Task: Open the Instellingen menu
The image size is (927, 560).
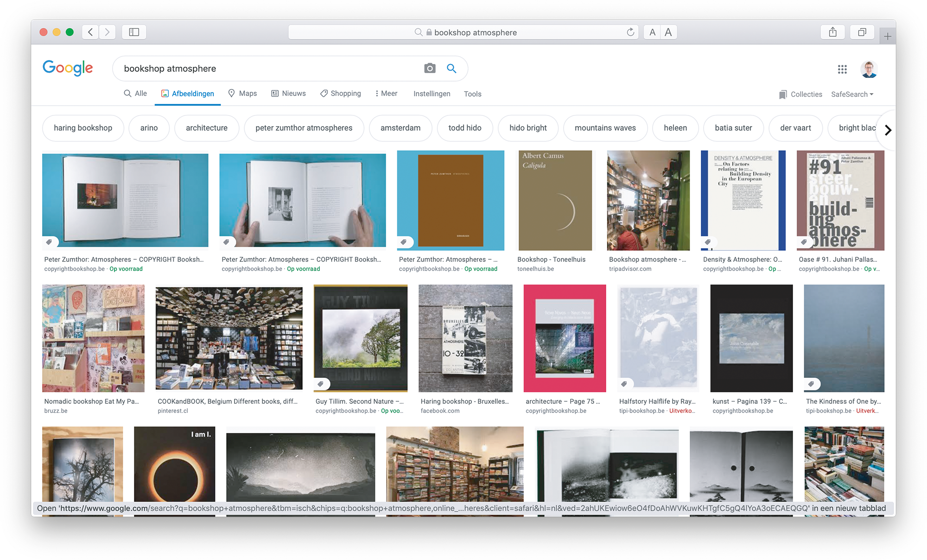Action: [x=432, y=94]
